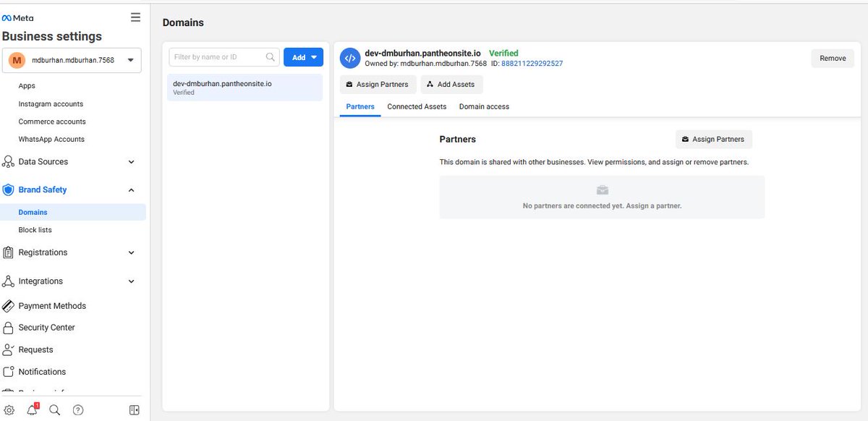
Task: Open notifications bell with red badge
Action: (x=32, y=410)
